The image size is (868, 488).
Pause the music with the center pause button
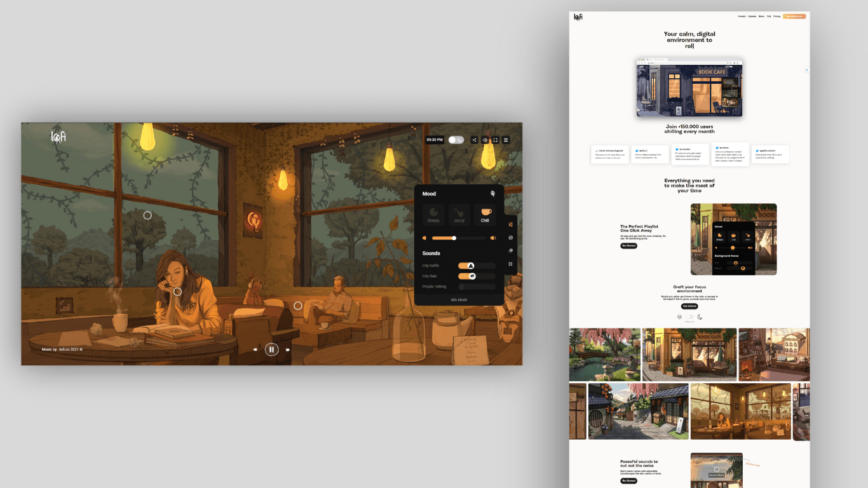pos(271,349)
